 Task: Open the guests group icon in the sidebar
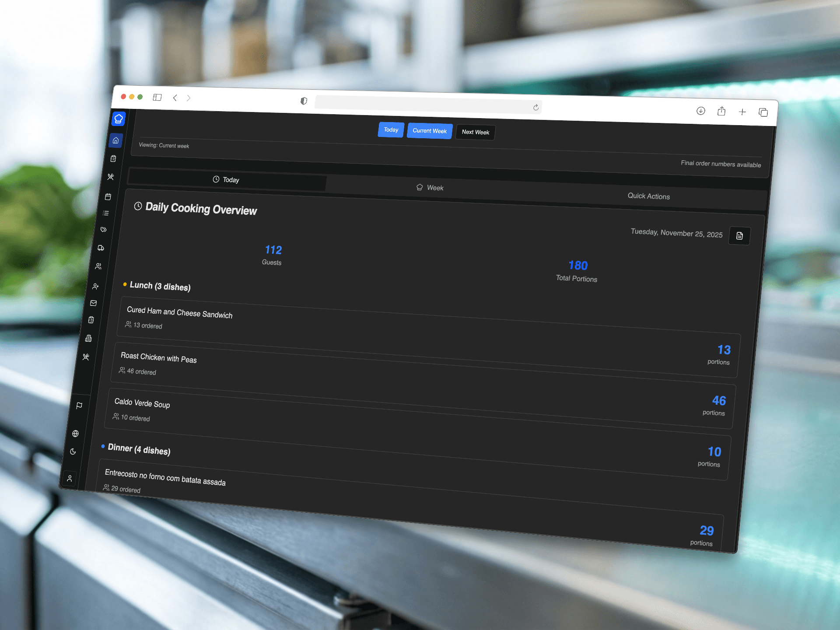click(x=98, y=266)
